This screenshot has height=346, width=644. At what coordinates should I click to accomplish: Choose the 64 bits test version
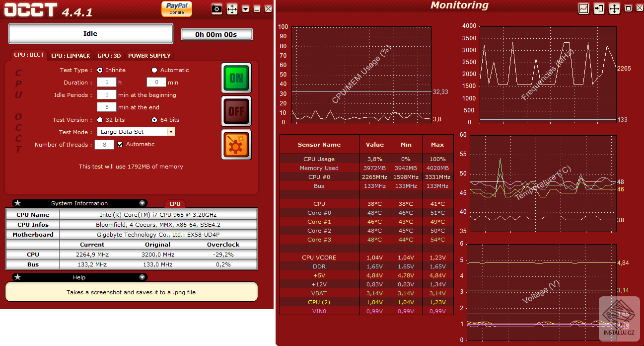154,120
